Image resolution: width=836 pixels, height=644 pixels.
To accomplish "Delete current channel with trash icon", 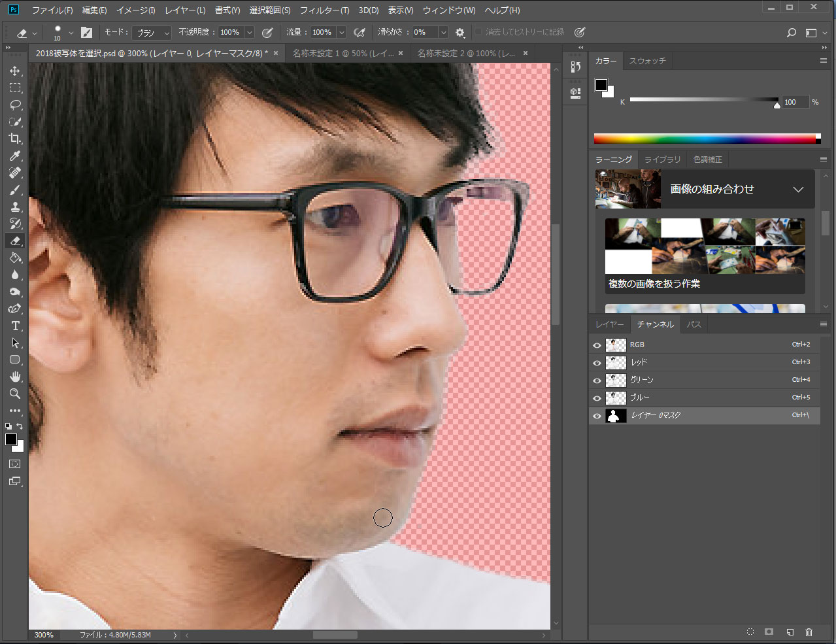I will 809,632.
